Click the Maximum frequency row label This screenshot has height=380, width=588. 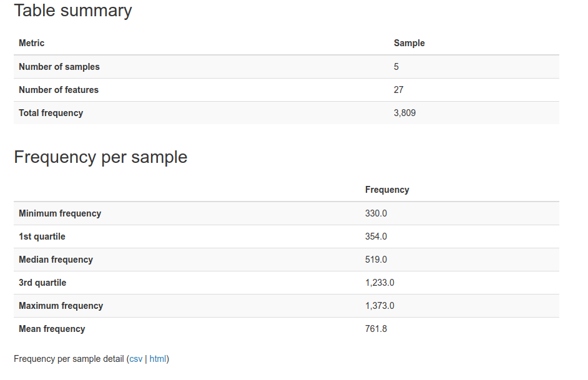tap(61, 306)
